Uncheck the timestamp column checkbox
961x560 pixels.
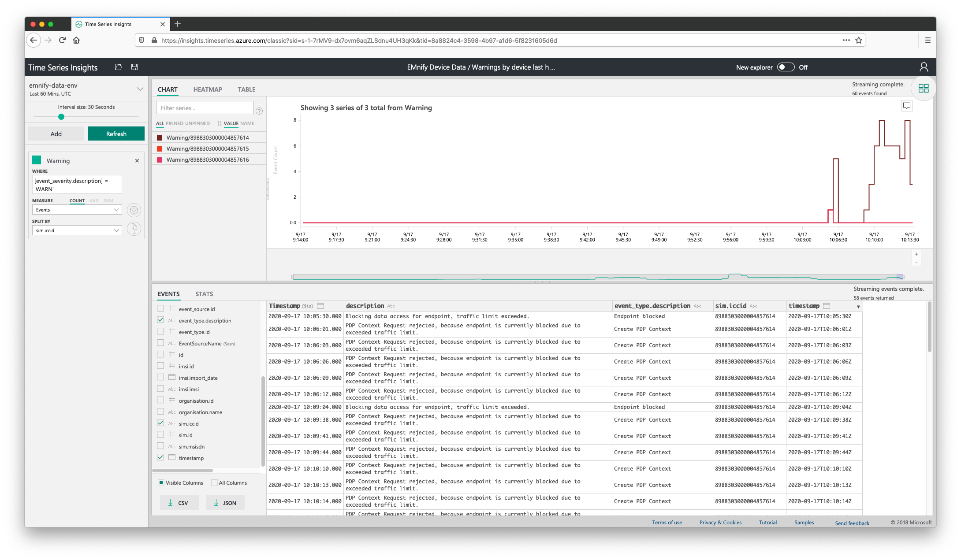coord(160,458)
